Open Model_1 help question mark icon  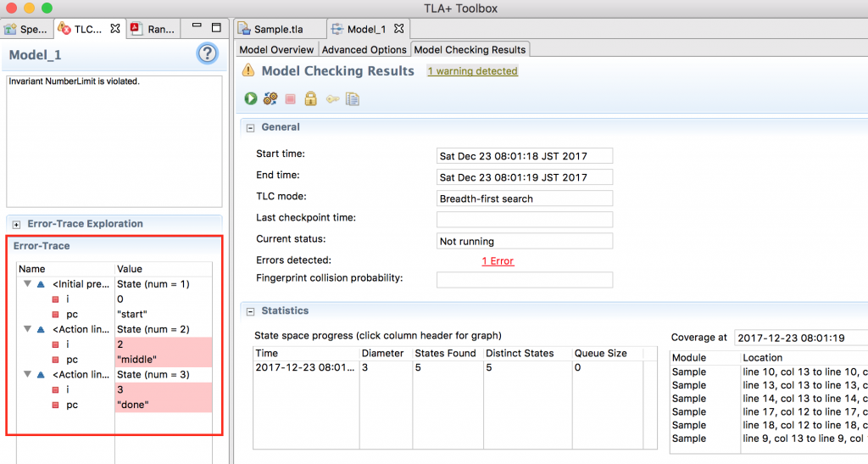pos(207,53)
